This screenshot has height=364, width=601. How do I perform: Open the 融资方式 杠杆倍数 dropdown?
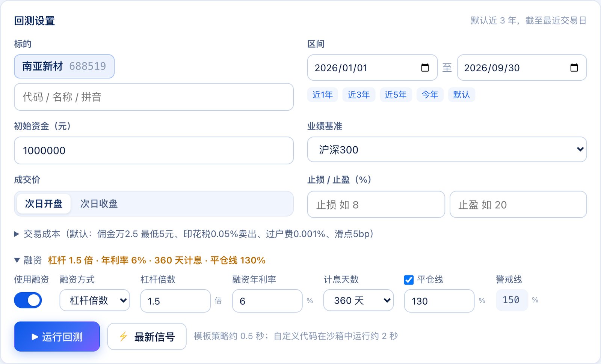click(95, 300)
